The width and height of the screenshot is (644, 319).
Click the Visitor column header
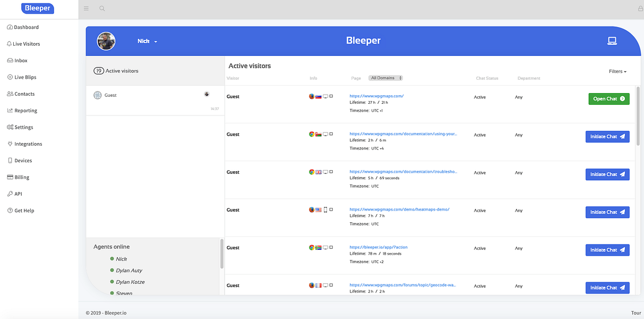[233, 78]
